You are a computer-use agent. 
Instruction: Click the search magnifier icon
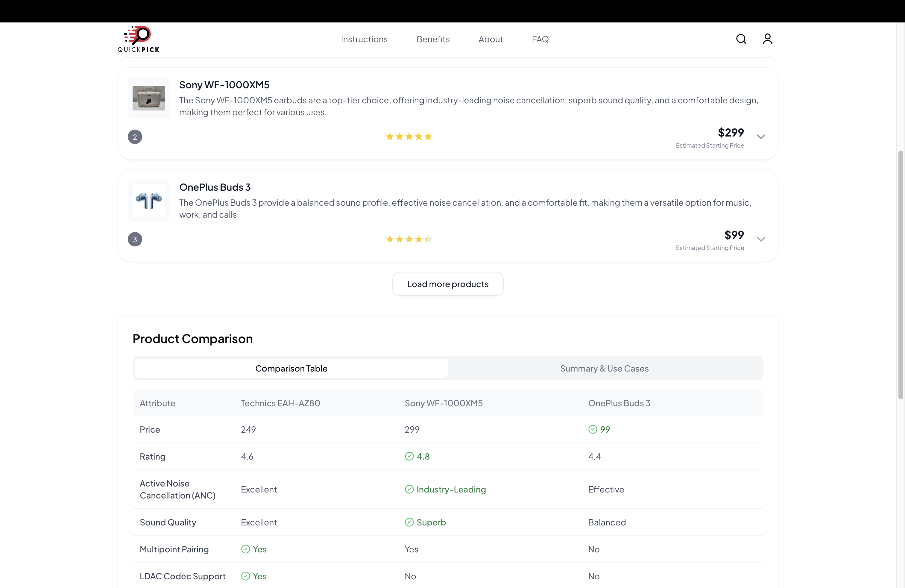(741, 39)
